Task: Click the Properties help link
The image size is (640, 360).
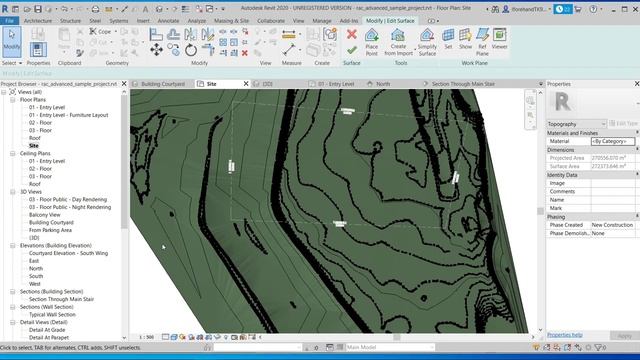Action: click(x=565, y=335)
